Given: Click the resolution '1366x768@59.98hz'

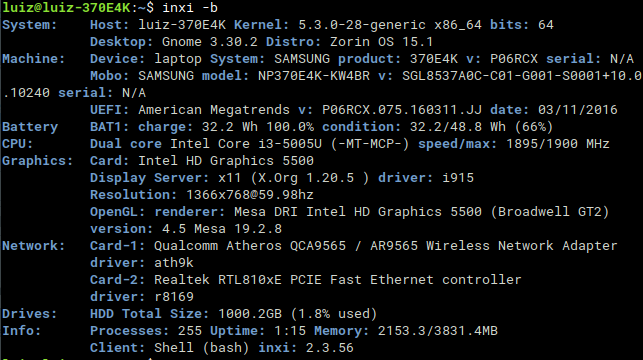Looking at the screenshot, I should pyautogui.click(x=250, y=195).
